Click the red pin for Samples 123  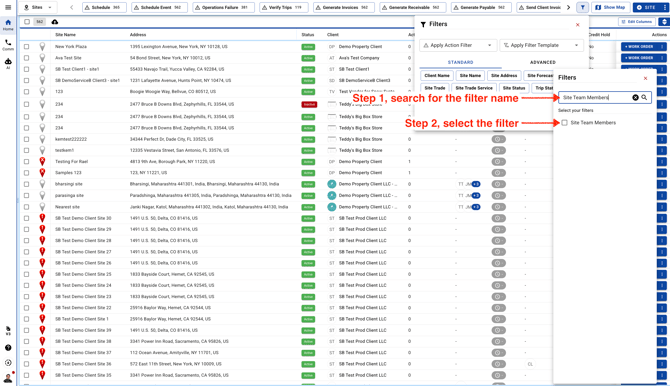click(42, 172)
